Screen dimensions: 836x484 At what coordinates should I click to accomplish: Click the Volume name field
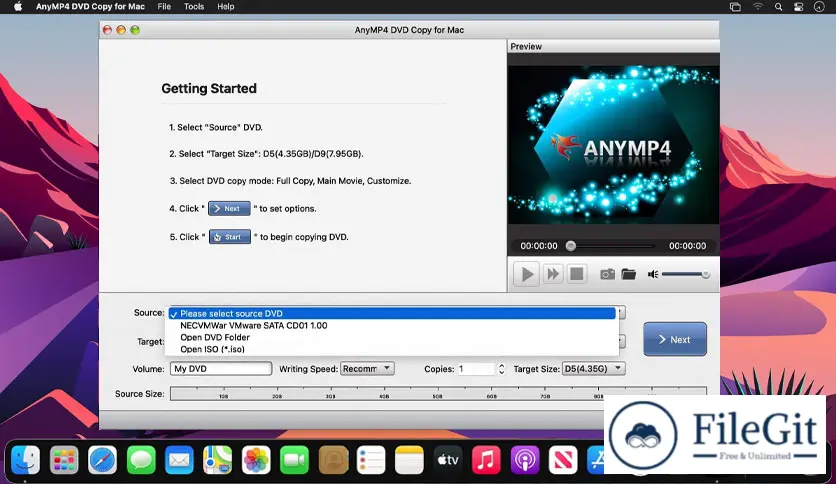tap(221, 368)
